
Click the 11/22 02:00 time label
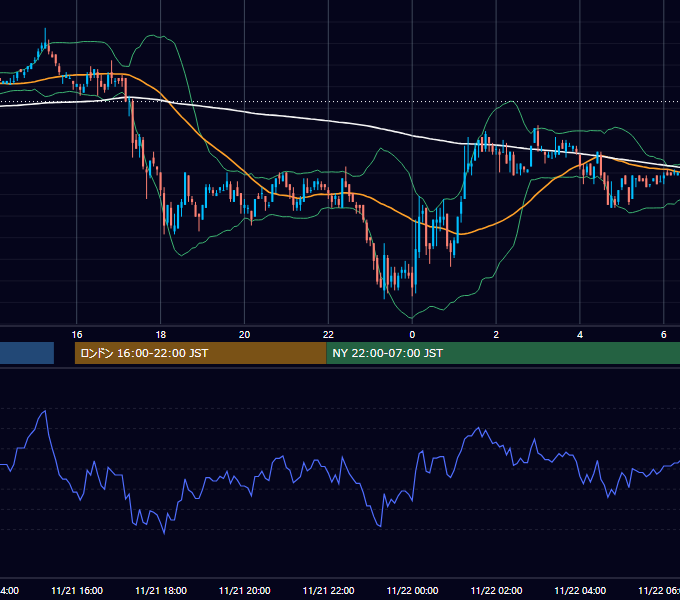[496, 590]
